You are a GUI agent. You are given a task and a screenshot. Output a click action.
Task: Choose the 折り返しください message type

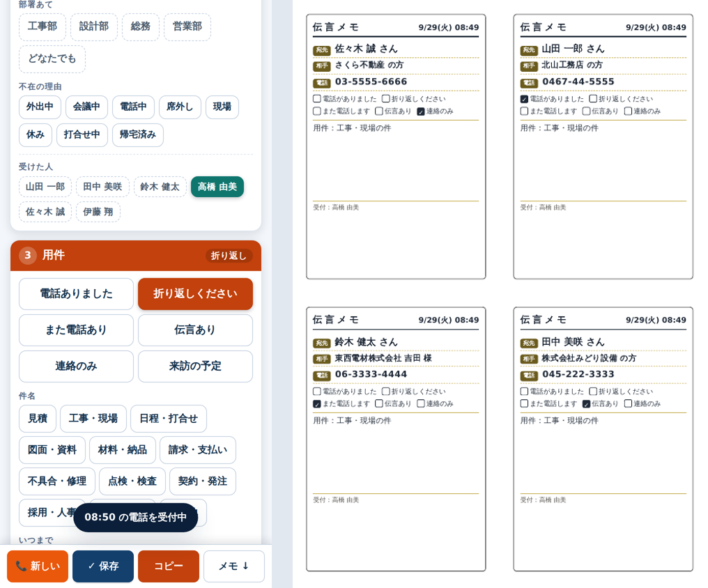196,294
